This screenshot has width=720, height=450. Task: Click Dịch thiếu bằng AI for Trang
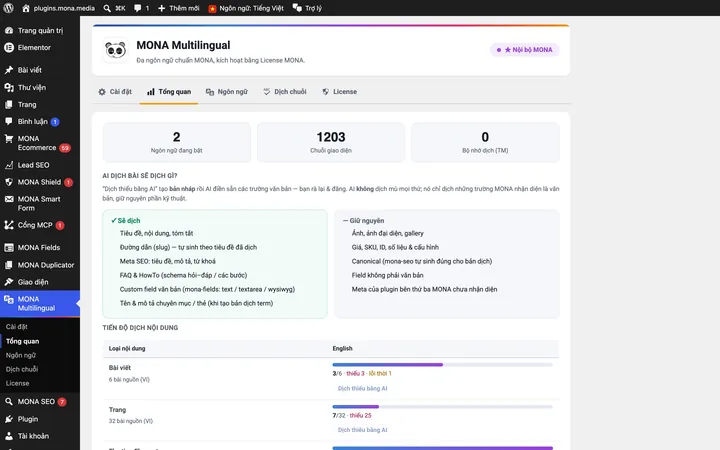(362, 430)
